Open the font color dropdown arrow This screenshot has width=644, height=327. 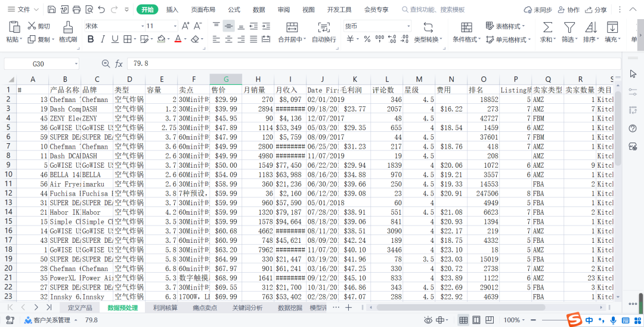pyautogui.click(x=185, y=39)
